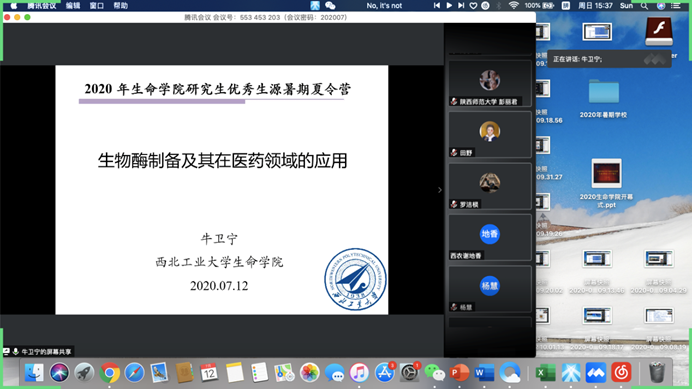Launch Microsoft Word from dock
This screenshot has width=692, height=389.
(x=485, y=373)
